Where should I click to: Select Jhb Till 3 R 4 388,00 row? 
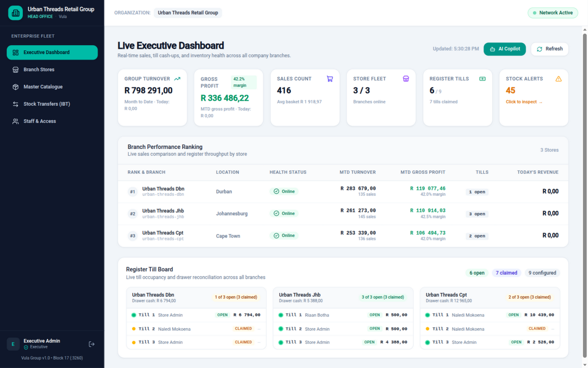click(x=343, y=342)
